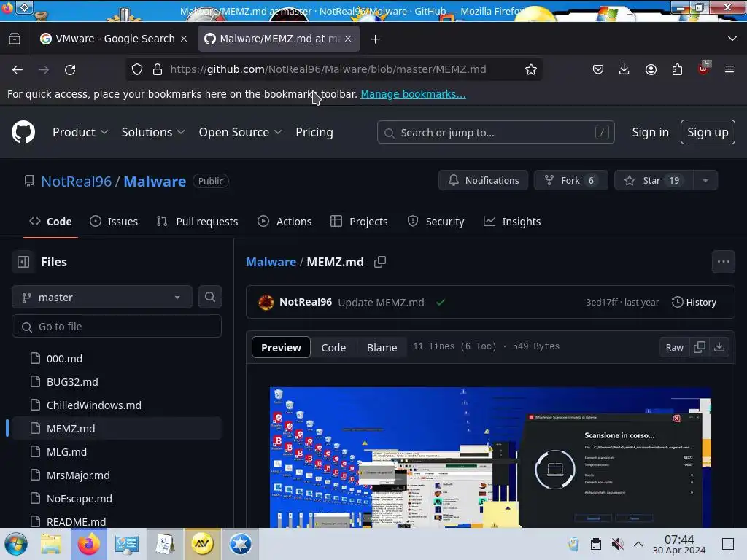This screenshot has height=560, width=747.
Task: Open the extensions puzzle icon
Action: [677, 69]
